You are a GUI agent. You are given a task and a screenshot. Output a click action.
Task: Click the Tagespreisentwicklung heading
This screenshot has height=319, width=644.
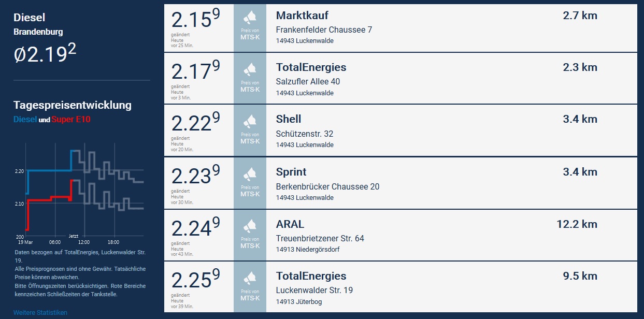[73, 105]
